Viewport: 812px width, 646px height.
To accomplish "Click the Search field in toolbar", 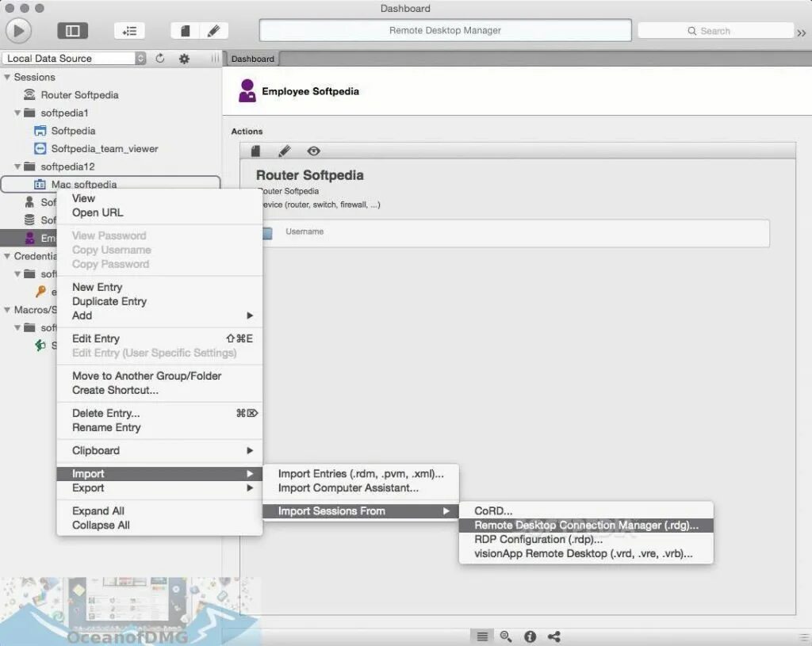I will [x=715, y=31].
